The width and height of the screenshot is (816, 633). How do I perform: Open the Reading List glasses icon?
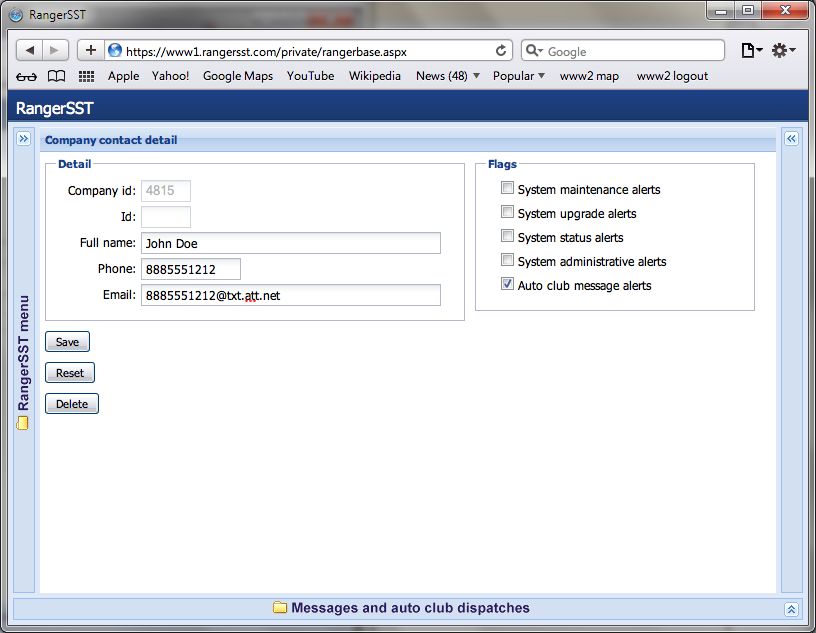[x=27, y=76]
